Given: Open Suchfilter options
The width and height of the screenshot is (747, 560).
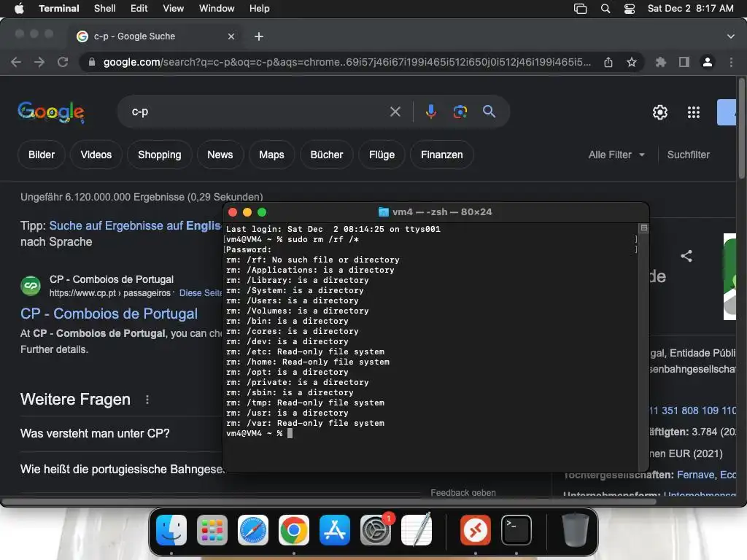Looking at the screenshot, I should (x=689, y=155).
